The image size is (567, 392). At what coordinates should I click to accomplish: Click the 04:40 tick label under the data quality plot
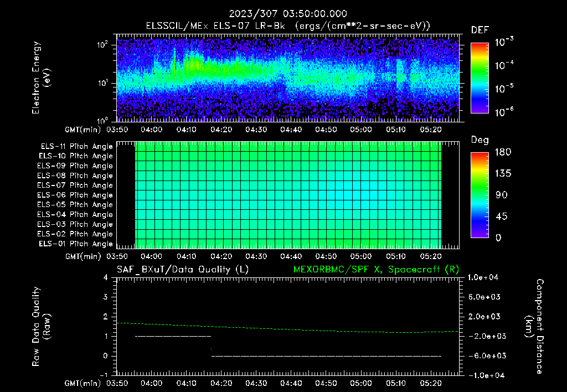point(291,383)
